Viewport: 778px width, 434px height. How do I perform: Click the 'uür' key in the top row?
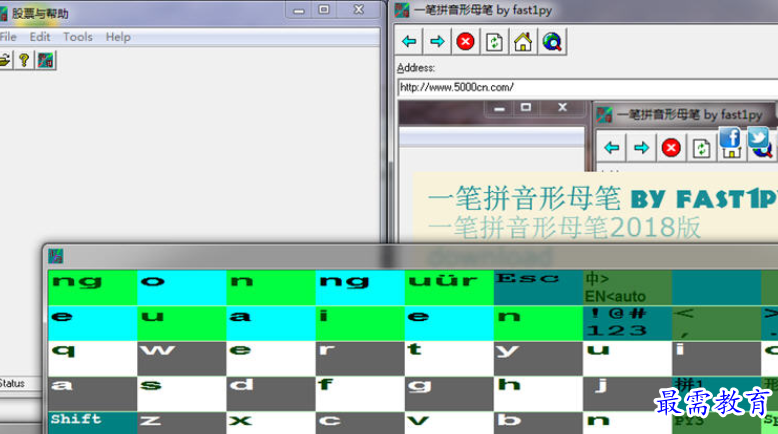click(x=449, y=288)
